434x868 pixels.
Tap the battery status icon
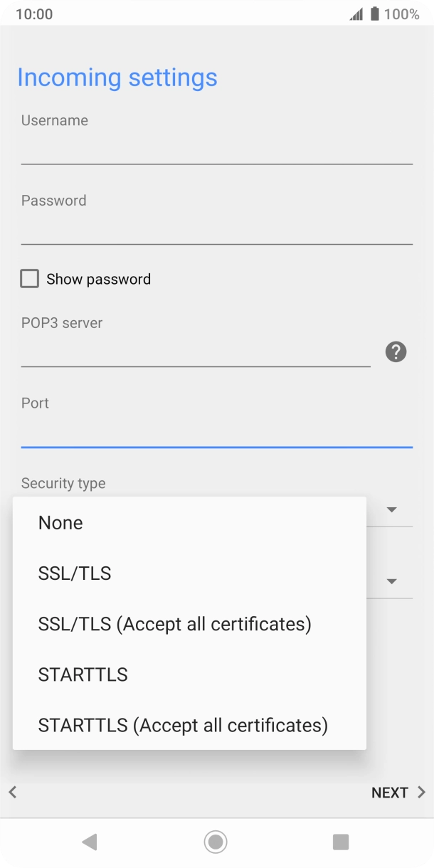[374, 14]
